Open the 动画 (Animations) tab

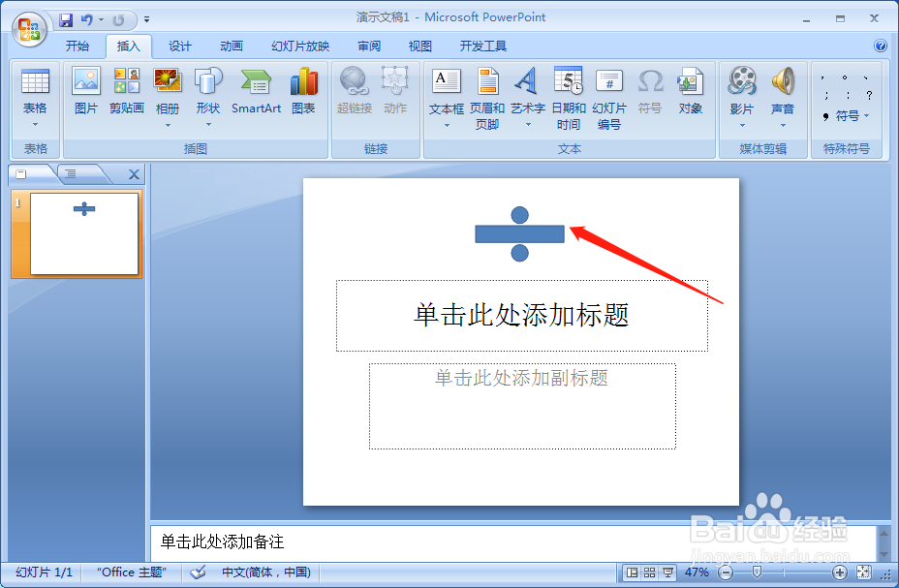(232, 46)
